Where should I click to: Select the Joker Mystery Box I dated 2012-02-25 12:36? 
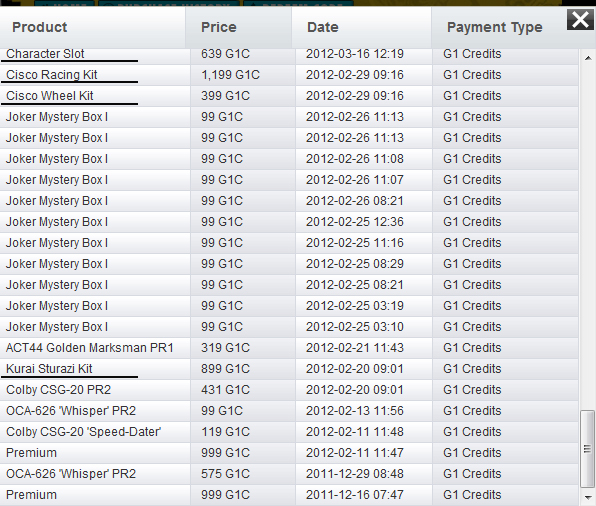point(289,222)
